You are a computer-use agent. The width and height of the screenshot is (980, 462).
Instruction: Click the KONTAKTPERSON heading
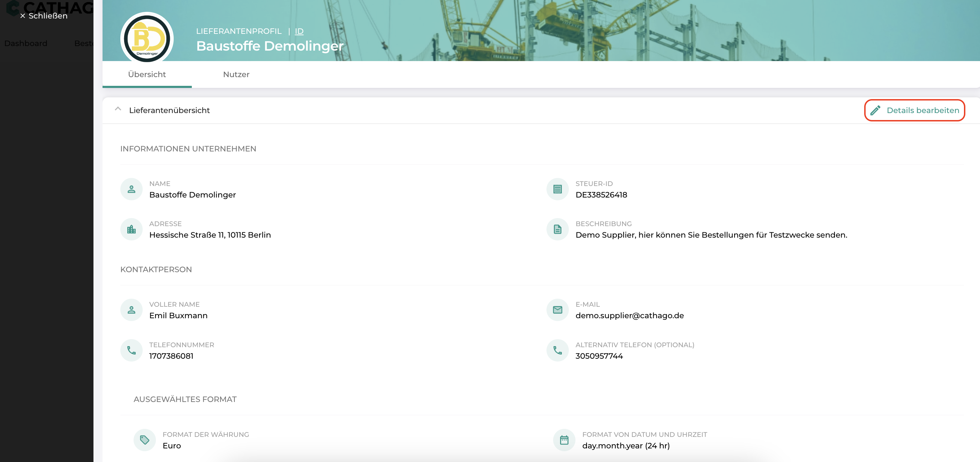[x=156, y=269]
